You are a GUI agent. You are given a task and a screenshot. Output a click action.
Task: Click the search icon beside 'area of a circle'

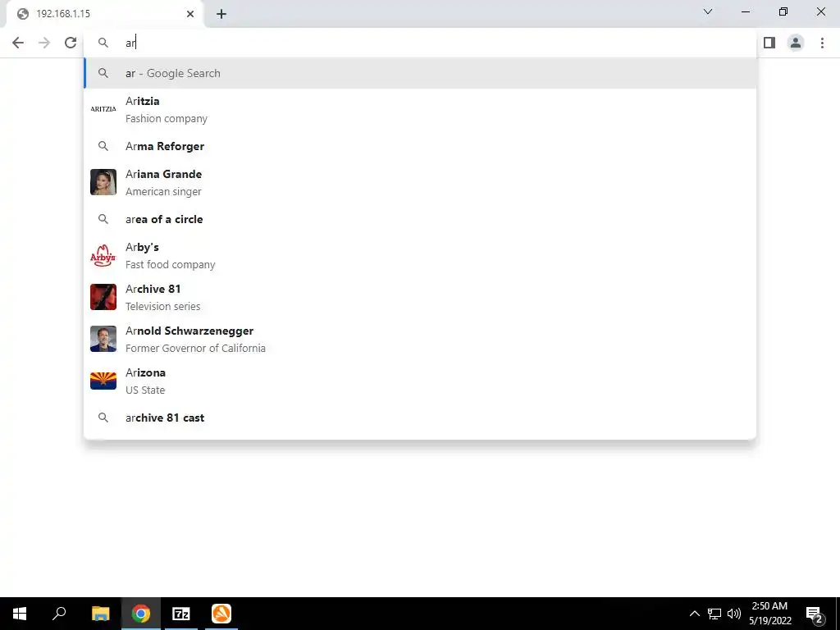(103, 219)
